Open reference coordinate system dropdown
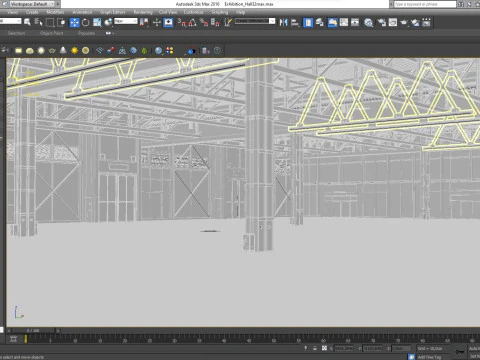This screenshot has height=360, width=480. 126,21
